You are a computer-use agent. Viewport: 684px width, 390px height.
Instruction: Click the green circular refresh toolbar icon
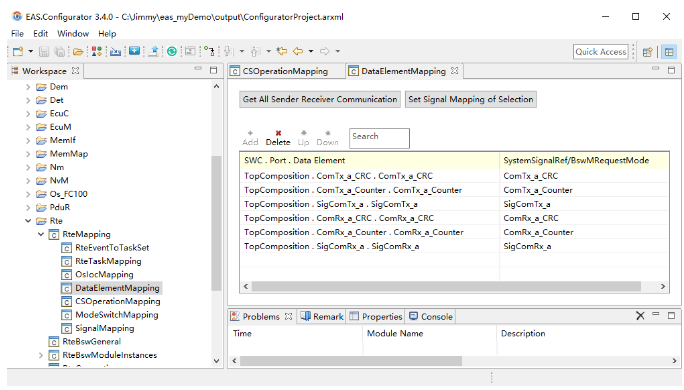click(x=172, y=51)
